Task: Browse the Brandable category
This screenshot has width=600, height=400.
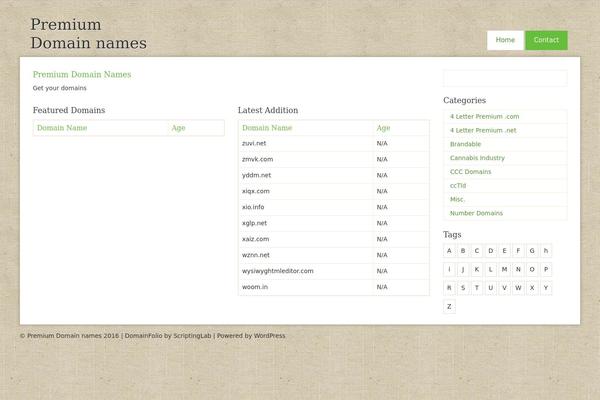Action: coord(465,144)
